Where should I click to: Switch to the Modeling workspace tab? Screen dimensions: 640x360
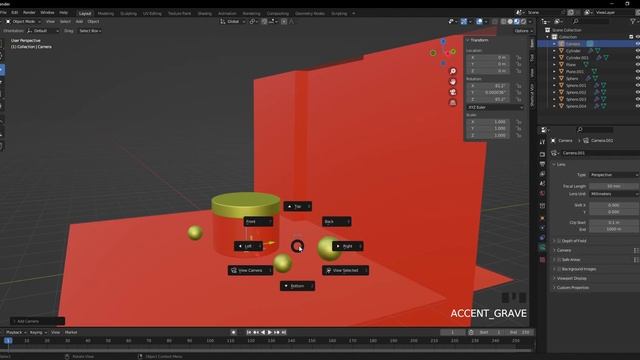pyautogui.click(x=106, y=13)
